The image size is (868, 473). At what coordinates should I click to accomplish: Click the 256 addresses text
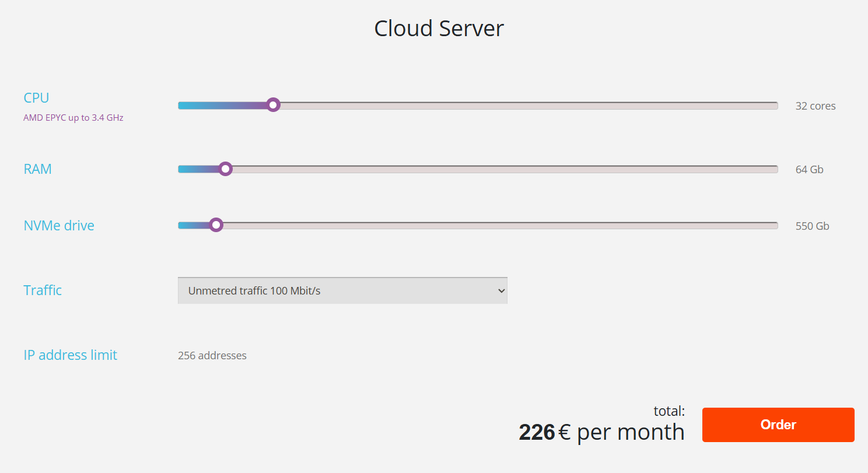[212, 355]
